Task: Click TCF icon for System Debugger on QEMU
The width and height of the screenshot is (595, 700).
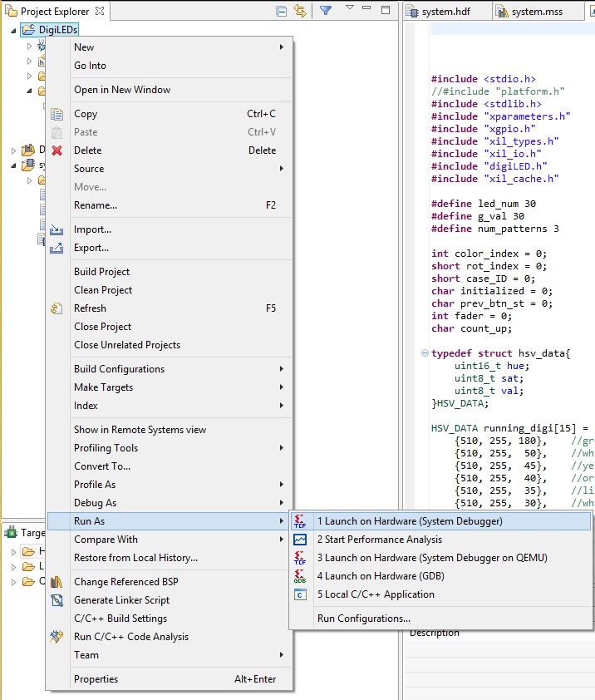Action: tap(300, 558)
